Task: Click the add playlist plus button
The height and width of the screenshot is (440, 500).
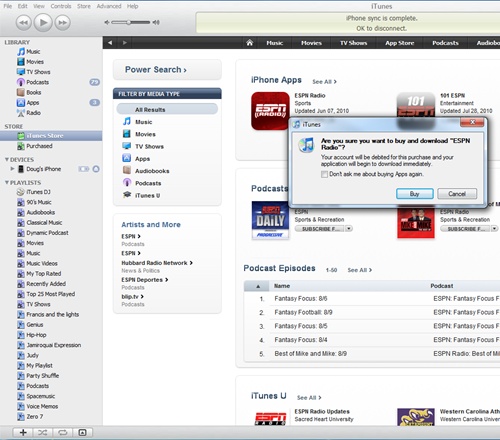Action: pos(23,433)
